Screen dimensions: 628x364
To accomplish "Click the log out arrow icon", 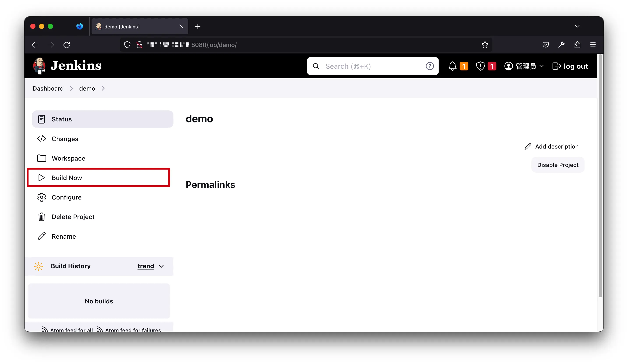I will 556,66.
